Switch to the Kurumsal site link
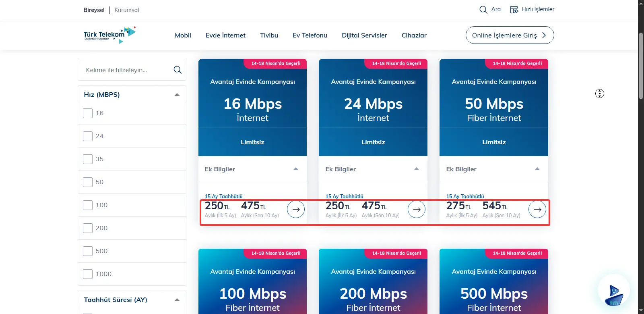 point(127,10)
